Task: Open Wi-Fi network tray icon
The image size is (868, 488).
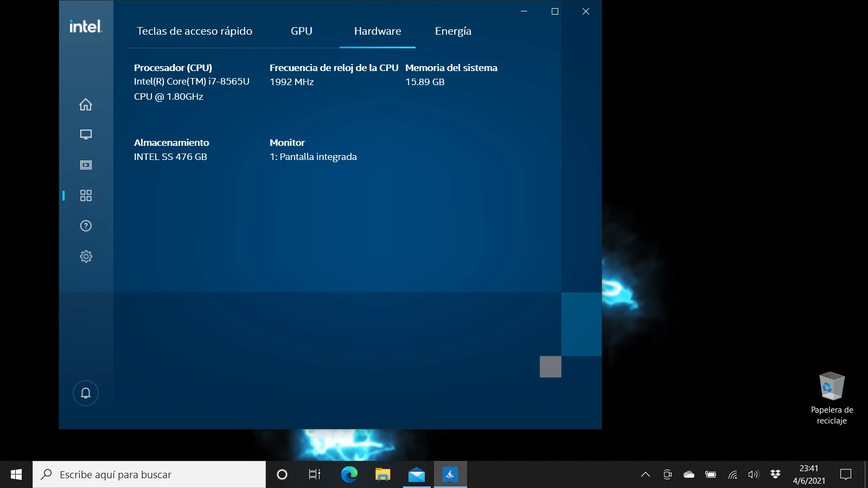Action: coord(732,474)
